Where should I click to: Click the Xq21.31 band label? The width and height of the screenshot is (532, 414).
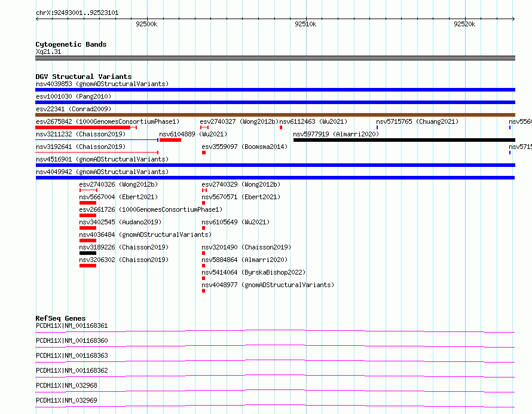click(48, 51)
